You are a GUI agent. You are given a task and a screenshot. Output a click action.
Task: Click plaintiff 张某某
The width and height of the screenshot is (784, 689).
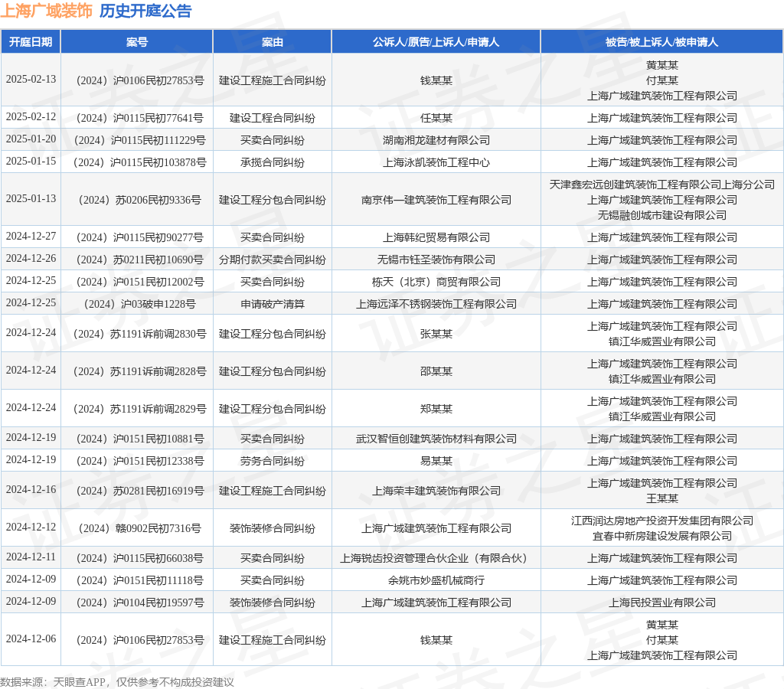(x=436, y=334)
